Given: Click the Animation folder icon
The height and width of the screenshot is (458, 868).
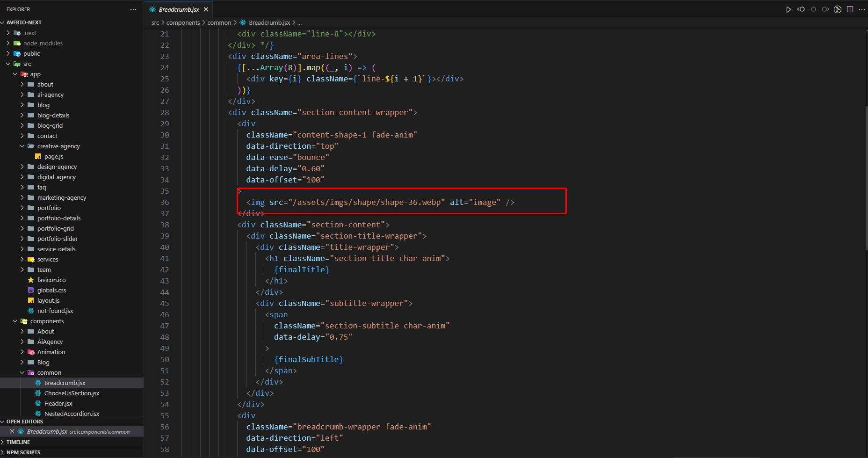Looking at the screenshot, I should (31, 352).
